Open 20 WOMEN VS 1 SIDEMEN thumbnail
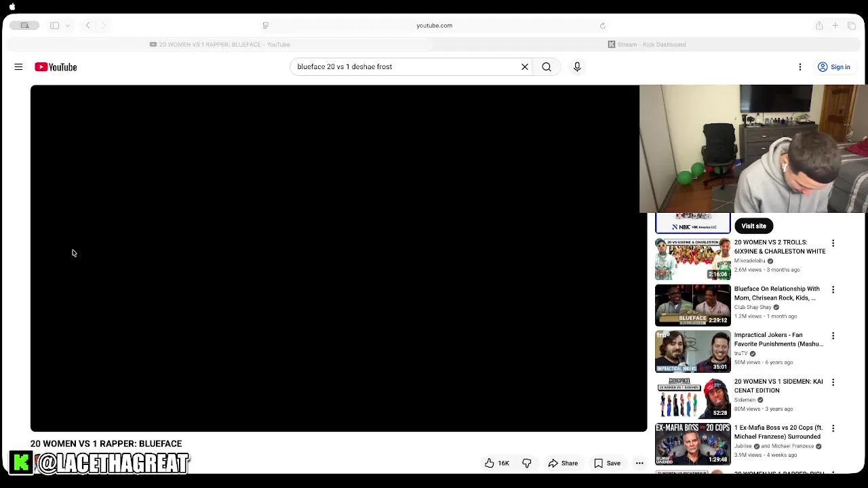868x488 pixels. [693, 398]
